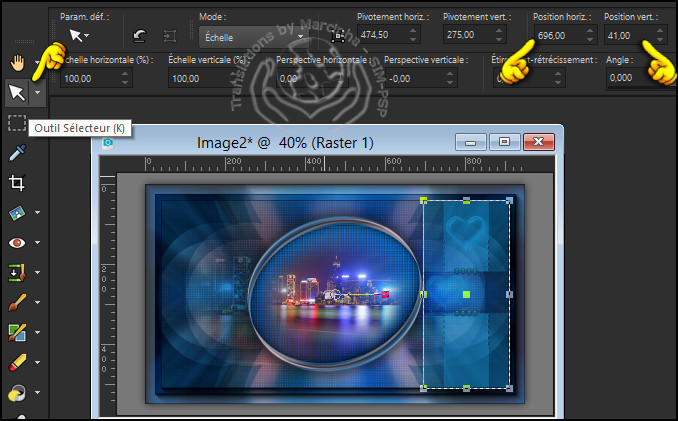The width and height of the screenshot is (678, 421).
Task: Activate the Crop tool
Action: coord(17,183)
